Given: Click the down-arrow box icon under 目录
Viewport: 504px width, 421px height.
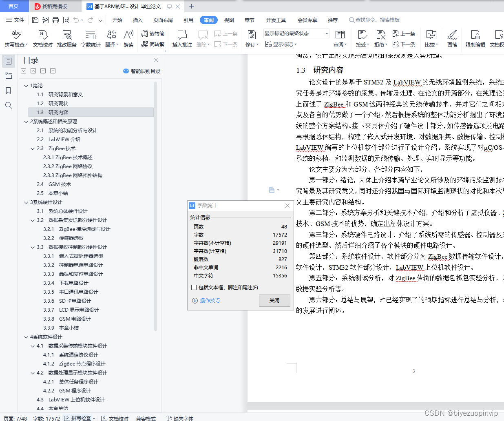Looking at the screenshot, I should tap(23, 71).
